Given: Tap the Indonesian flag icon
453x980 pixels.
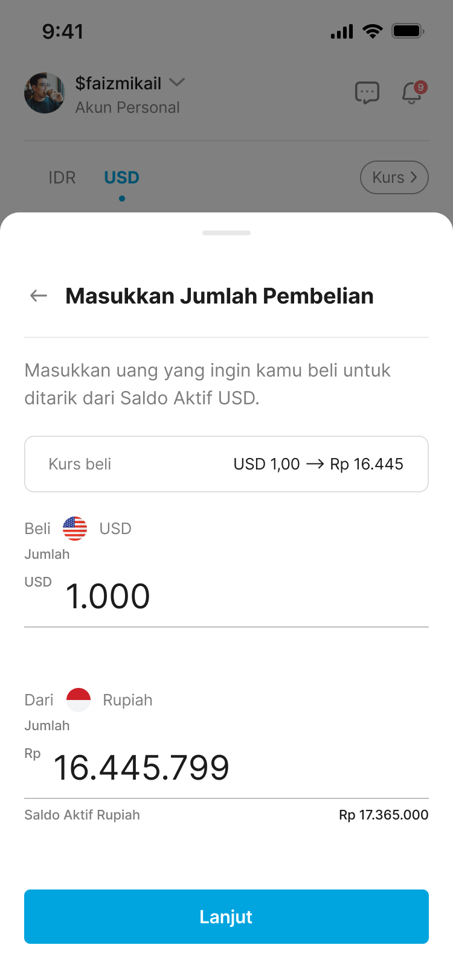Looking at the screenshot, I should [79, 700].
